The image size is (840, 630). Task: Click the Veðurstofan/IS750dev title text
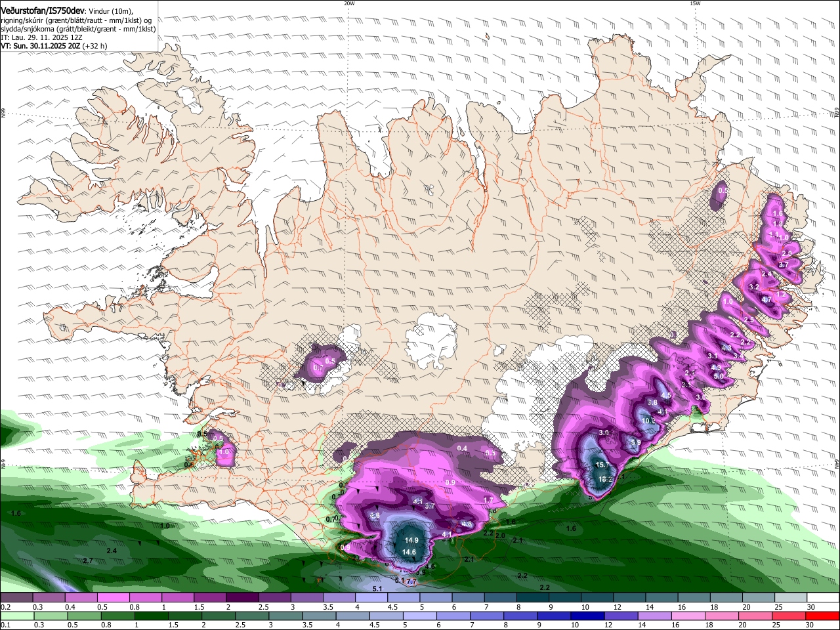coord(43,11)
